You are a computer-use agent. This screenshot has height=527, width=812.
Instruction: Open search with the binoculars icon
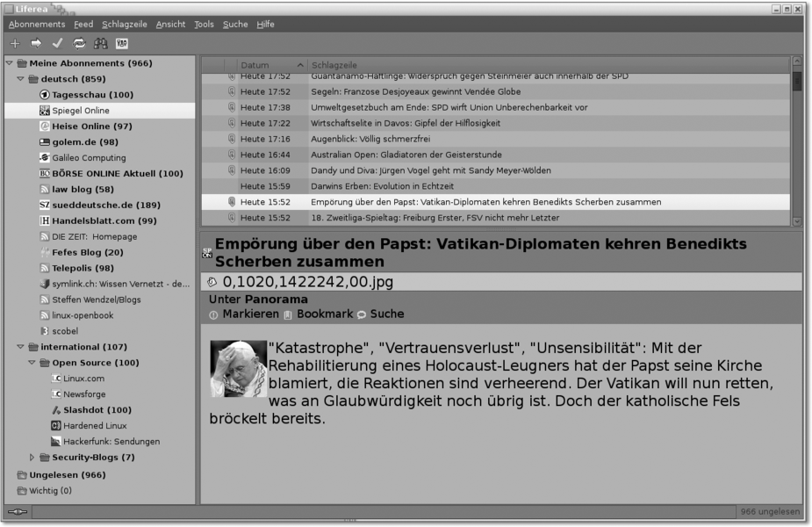pos(100,43)
